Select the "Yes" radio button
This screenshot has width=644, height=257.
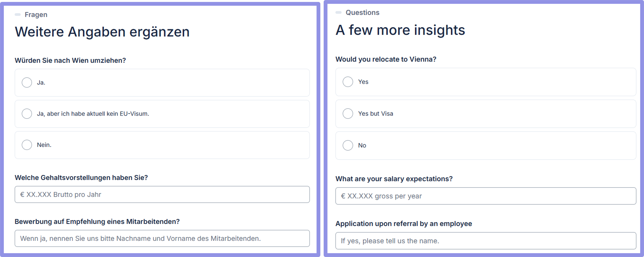[348, 82]
